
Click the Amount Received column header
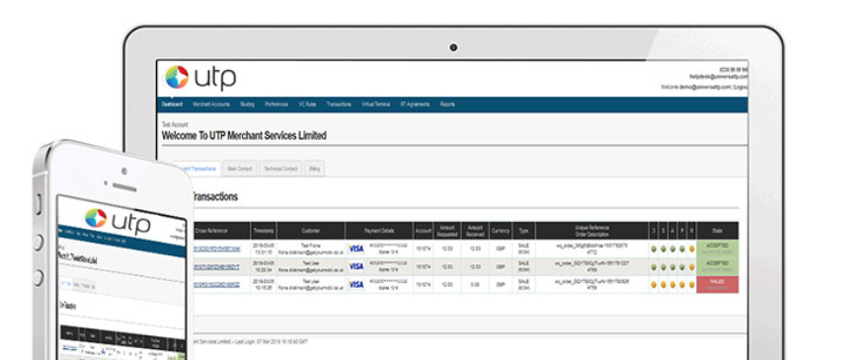(475, 231)
